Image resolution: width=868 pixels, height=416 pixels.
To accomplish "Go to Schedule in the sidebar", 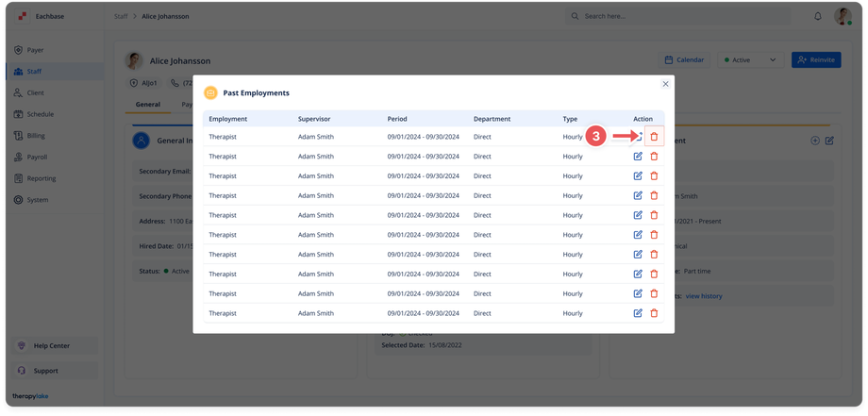I will click(x=40, y=114).
